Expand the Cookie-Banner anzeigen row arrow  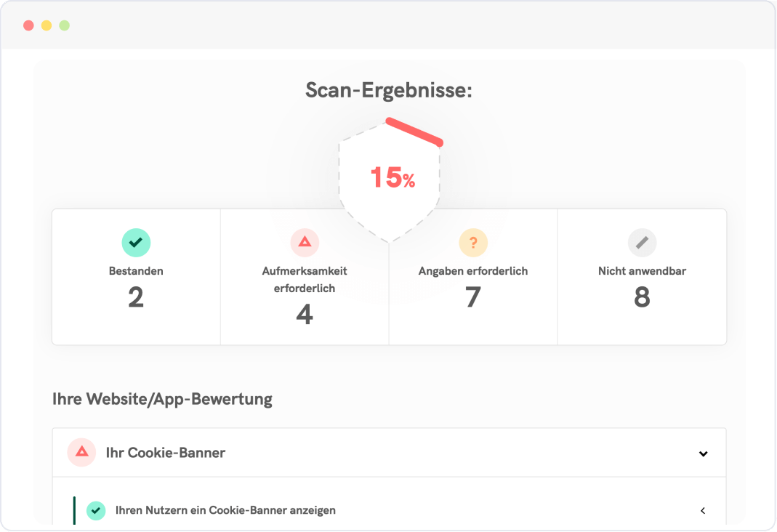[x=703, y=510]
